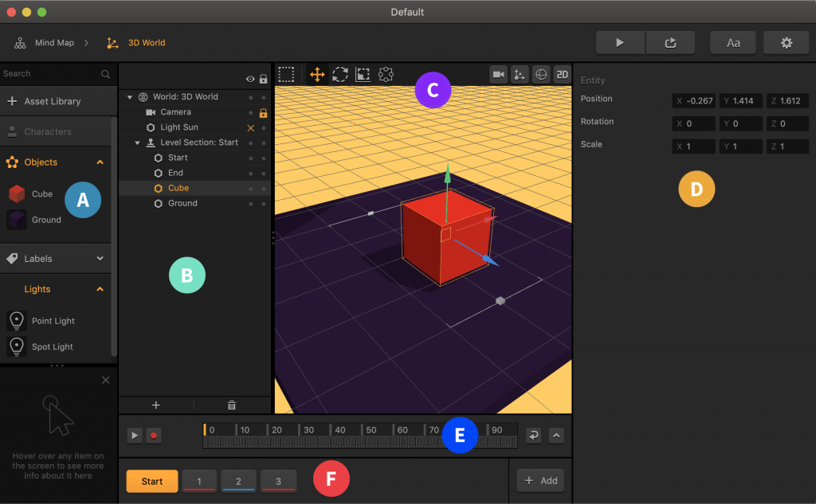Toggle timeline loop button

pos(534,435)
